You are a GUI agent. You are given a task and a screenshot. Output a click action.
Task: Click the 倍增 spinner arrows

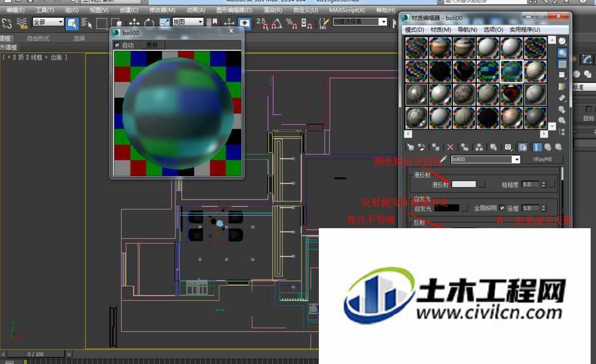pos(544,208)
